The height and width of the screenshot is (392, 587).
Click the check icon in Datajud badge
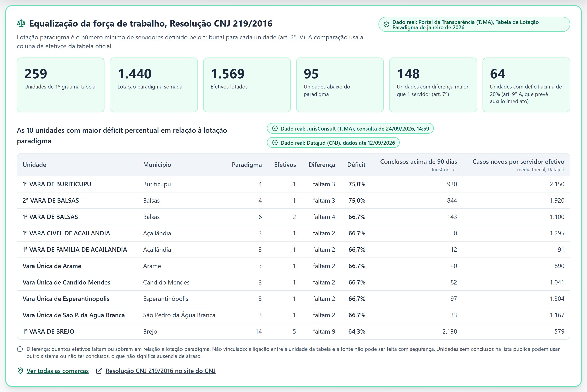click(x=275, y=143)
